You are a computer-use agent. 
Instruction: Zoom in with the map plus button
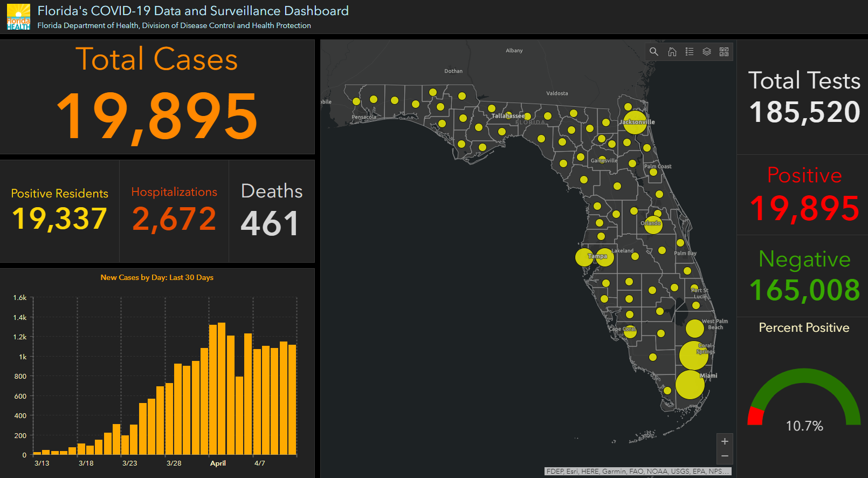[x=725, y=441]
